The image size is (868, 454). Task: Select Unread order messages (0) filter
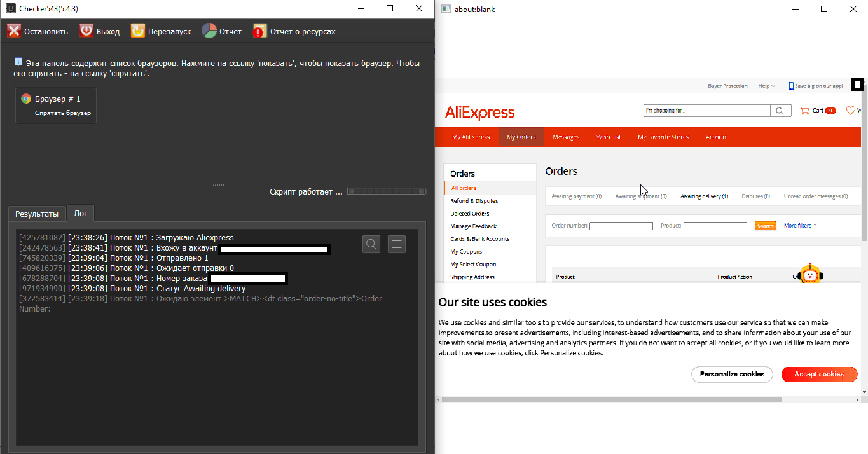click(x=816, y=196)
